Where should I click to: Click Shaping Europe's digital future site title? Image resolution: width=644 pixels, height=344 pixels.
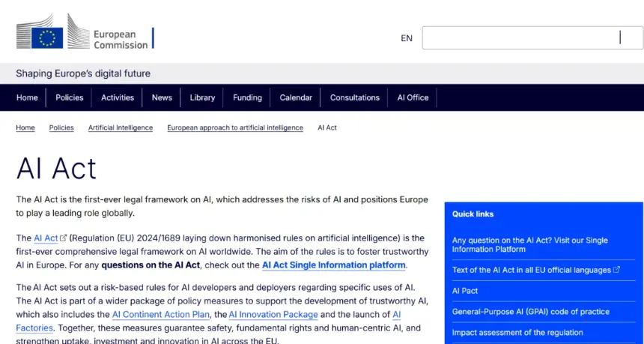(x=83, y=73)
